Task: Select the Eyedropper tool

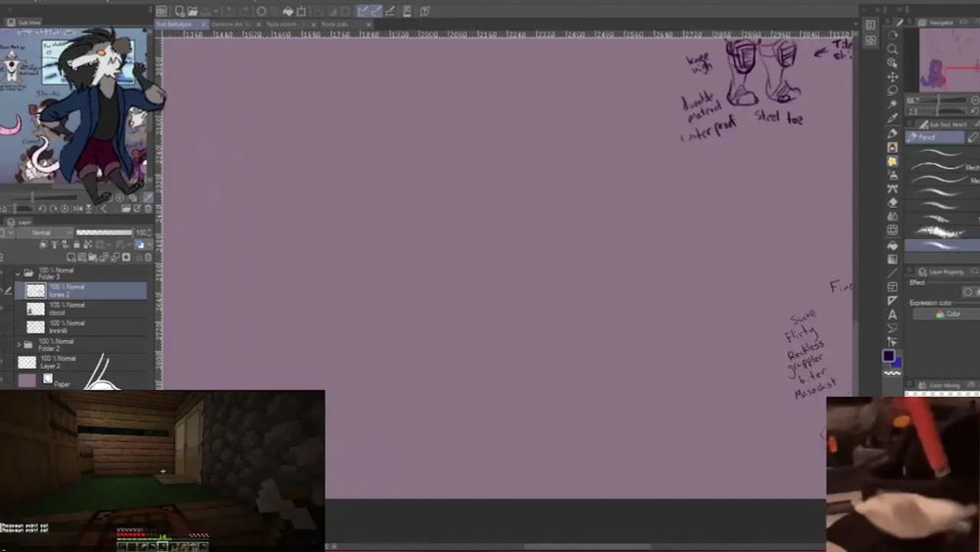Action: 893,118
